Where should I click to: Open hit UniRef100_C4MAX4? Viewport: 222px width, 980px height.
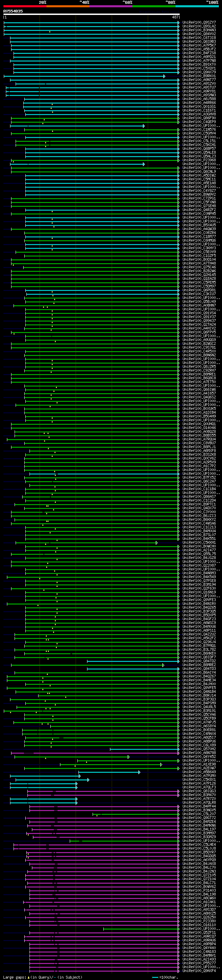pyautogui.click(x=199, y=734)
